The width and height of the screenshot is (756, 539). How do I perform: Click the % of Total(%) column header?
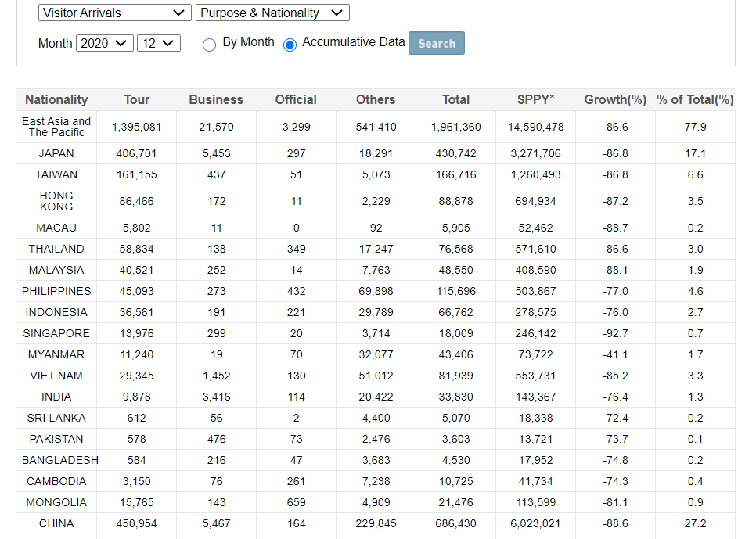695,100
